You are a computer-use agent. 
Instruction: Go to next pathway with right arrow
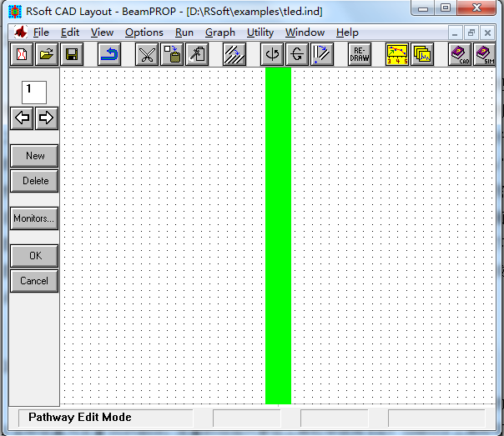point(46,118)
